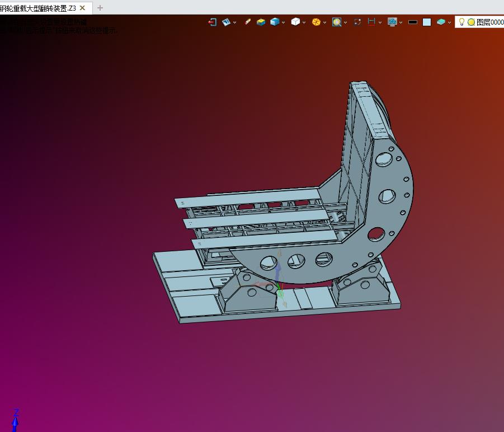This screenshot has height=432, width=504.
Task: Toggle the dark snap-filter icon
Action: (357, 22)
